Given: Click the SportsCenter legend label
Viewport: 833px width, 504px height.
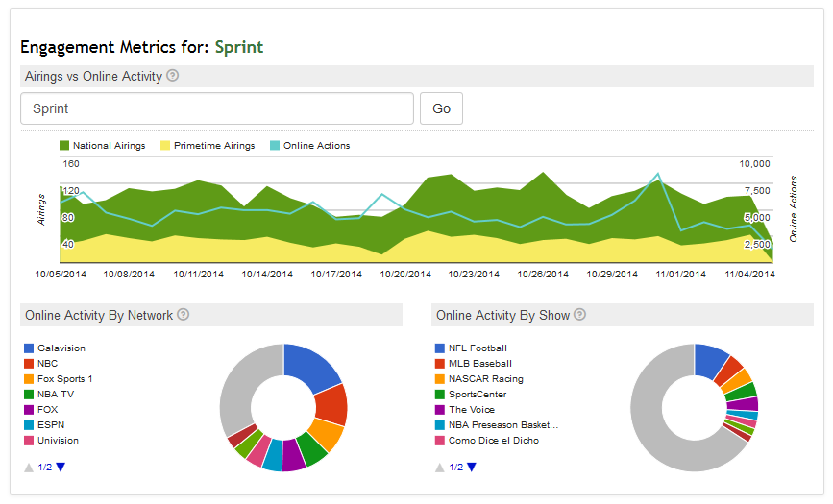Looking at the screenshot, I should click(478, 395).
